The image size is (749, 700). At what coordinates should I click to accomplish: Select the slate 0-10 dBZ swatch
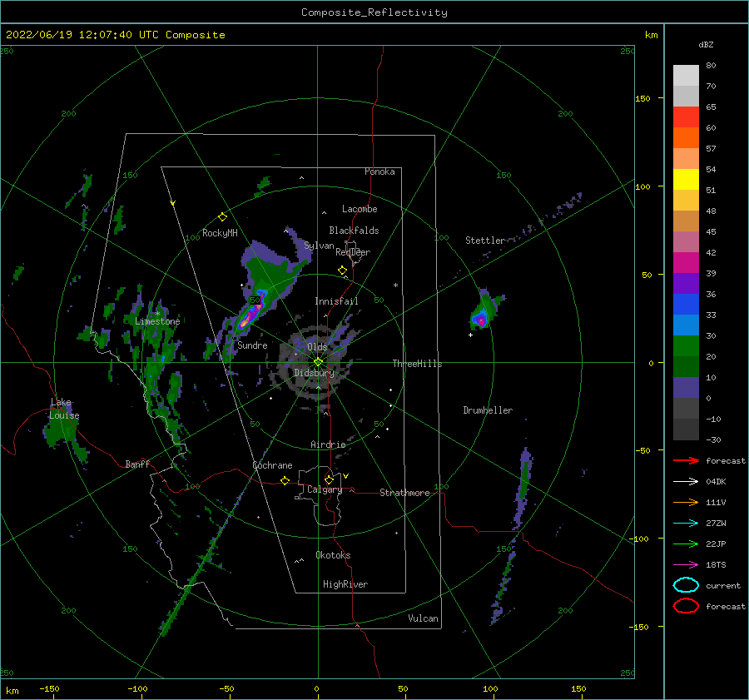point(686,388)
